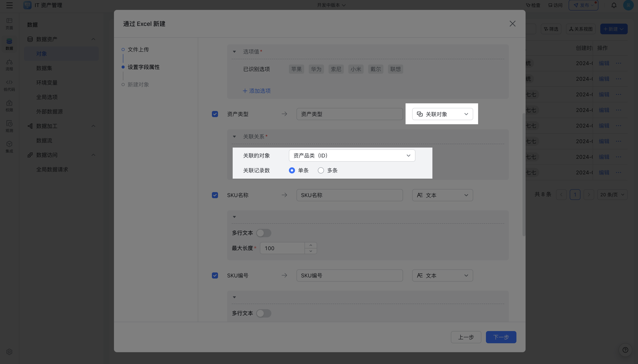Decrease 最大长度 value with down stepper
This screenshot has height=364, width=638.
[310, 251]
